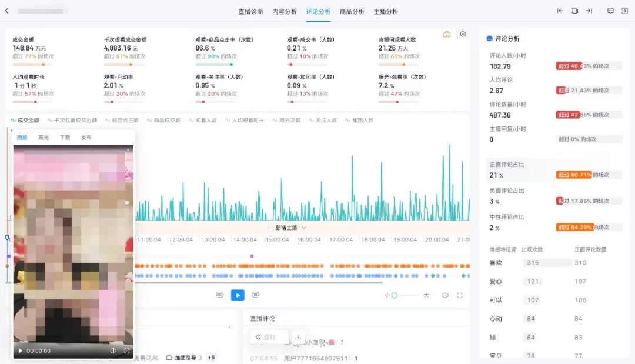Open the metrics settings gear icon
The image size is (635, 364).
click(463, 34)
